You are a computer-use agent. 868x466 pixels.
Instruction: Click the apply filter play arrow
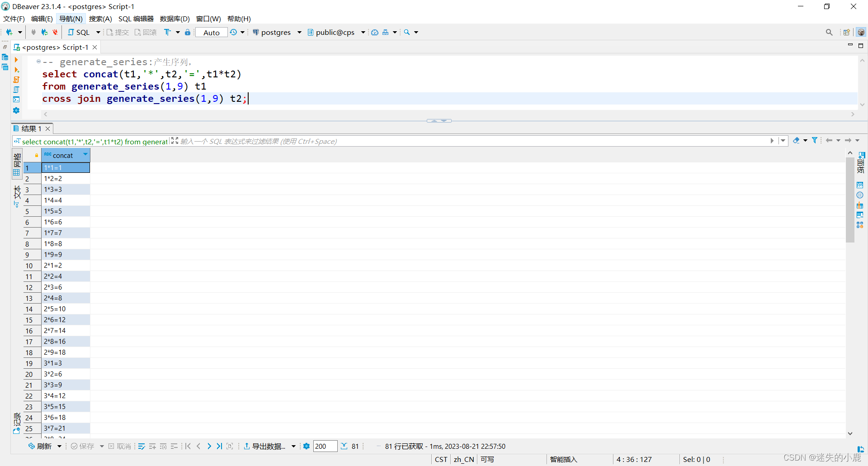point(772,141)
